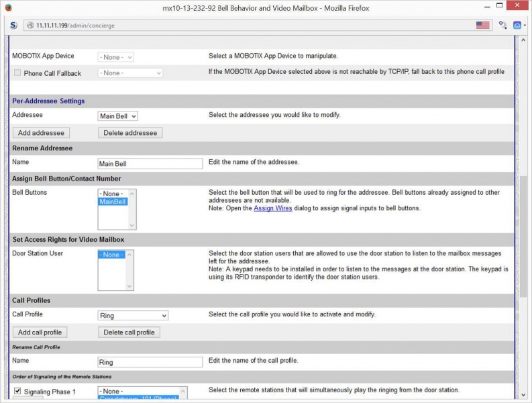532x403 pixels.
Task: Select - None - in Signaling Phase 1 list
Action: tap(138, 391)
